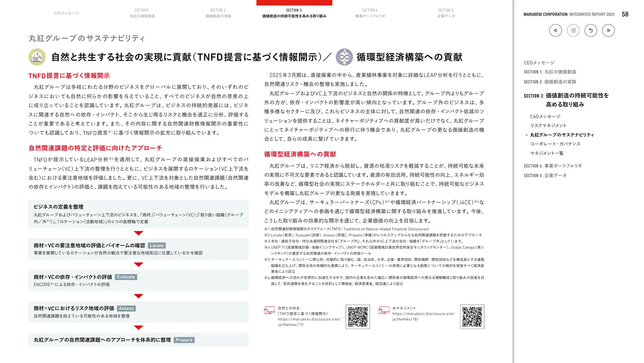Click the red arrow above the Evaluate step

(x=138, y=265)
